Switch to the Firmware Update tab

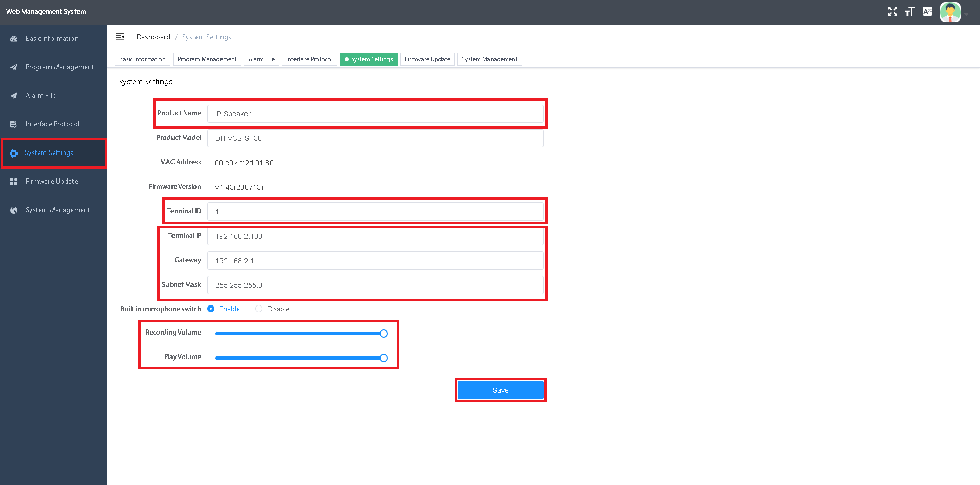pyautogui.click(x=427, y=59)
